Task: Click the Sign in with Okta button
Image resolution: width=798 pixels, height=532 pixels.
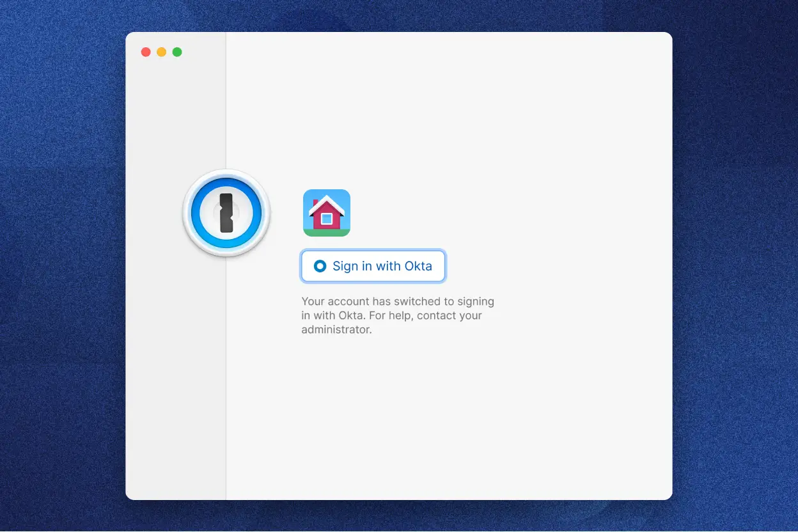Action: pyautogui.click(x=373, y=266)
